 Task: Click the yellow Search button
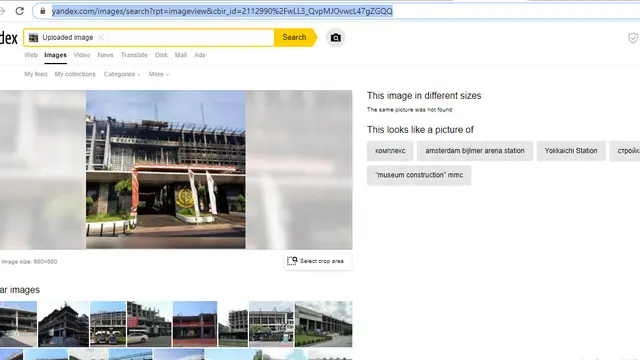294,38
